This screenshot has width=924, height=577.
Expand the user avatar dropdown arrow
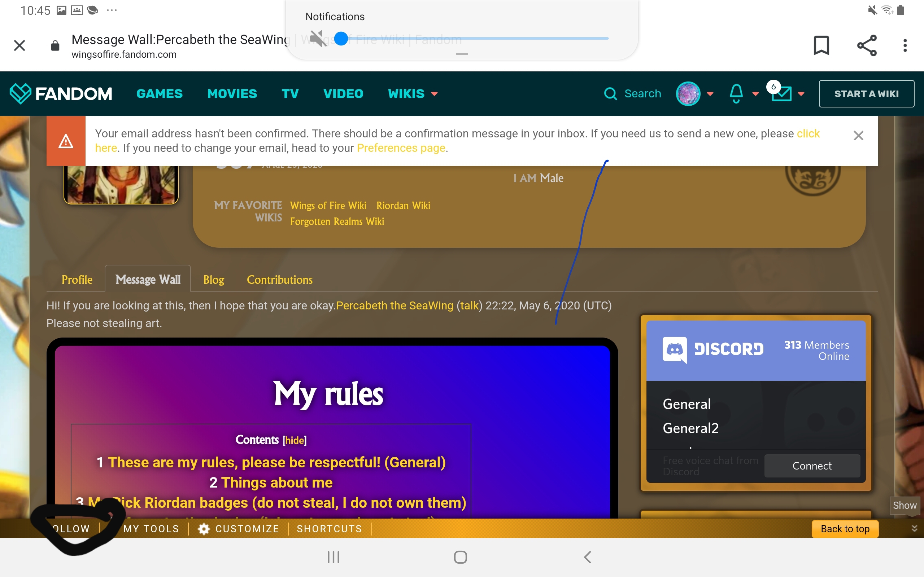click(710, 93)
